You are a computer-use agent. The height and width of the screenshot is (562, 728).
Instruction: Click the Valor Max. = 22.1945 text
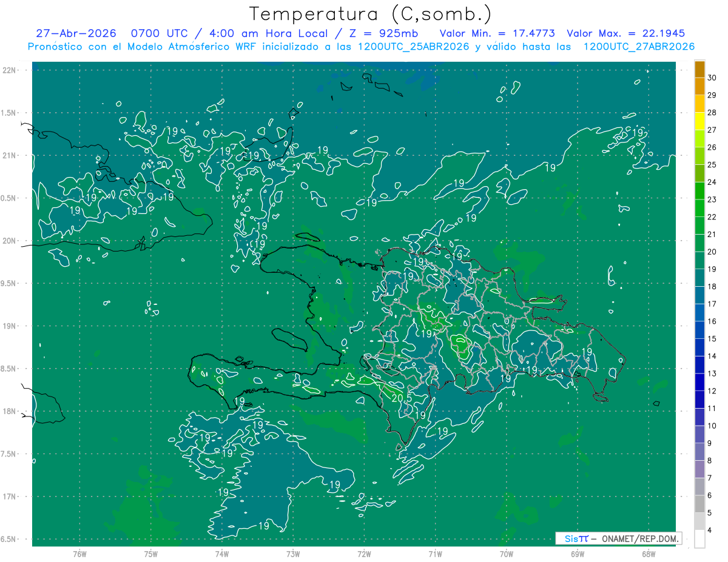point(625,33)
